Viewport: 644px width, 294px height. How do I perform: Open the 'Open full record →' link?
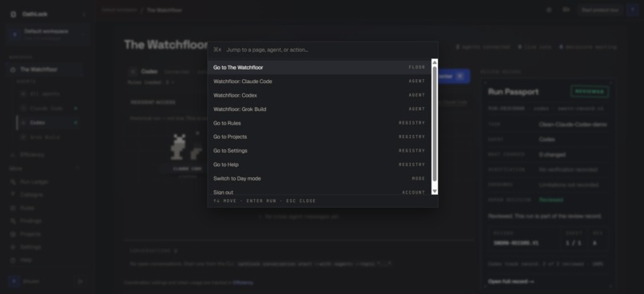511,282
